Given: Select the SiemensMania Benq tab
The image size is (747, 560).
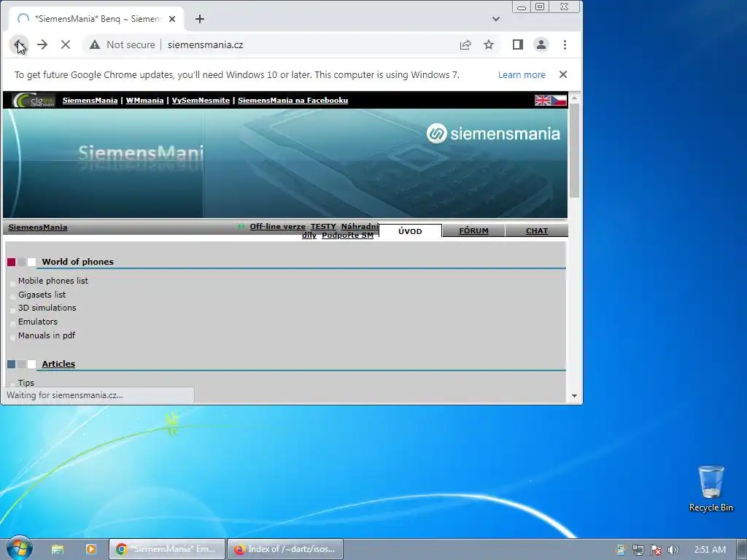Looking at the screenshot, I should coord(96,19).
